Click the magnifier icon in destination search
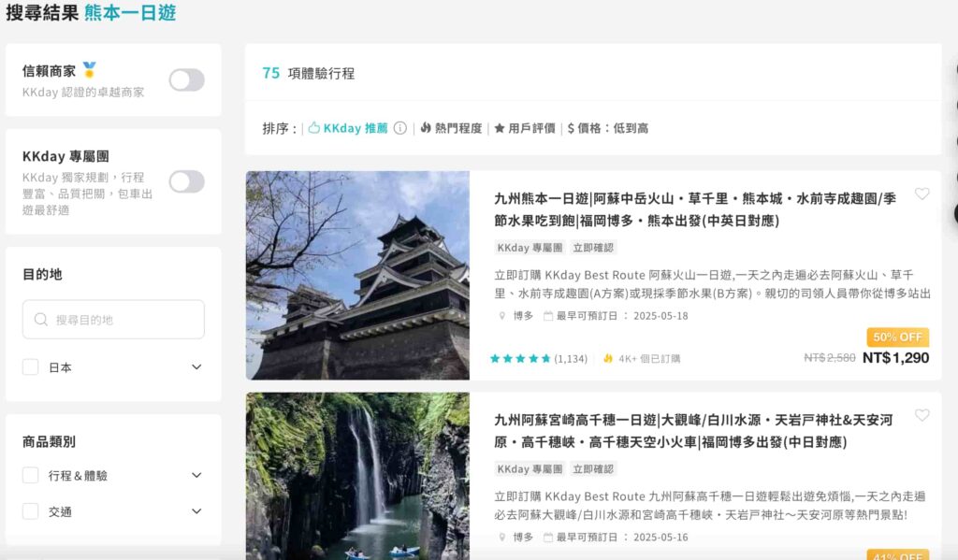The width and height of the screenshot is (958, 560). (41, 320)
